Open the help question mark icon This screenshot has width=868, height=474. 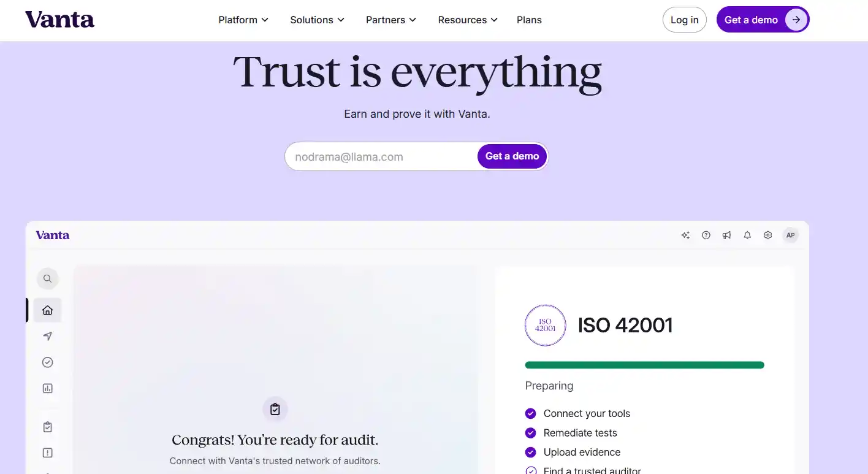point(706,235)
